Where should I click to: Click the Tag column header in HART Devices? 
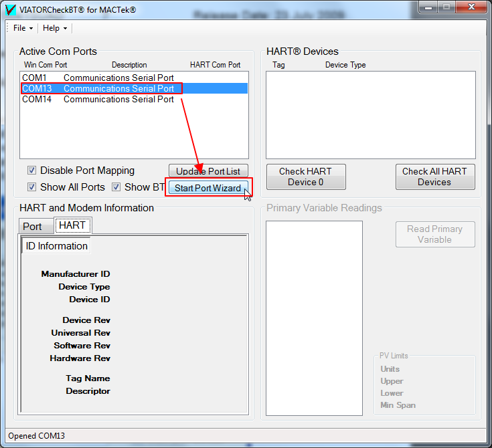point(278,65)
